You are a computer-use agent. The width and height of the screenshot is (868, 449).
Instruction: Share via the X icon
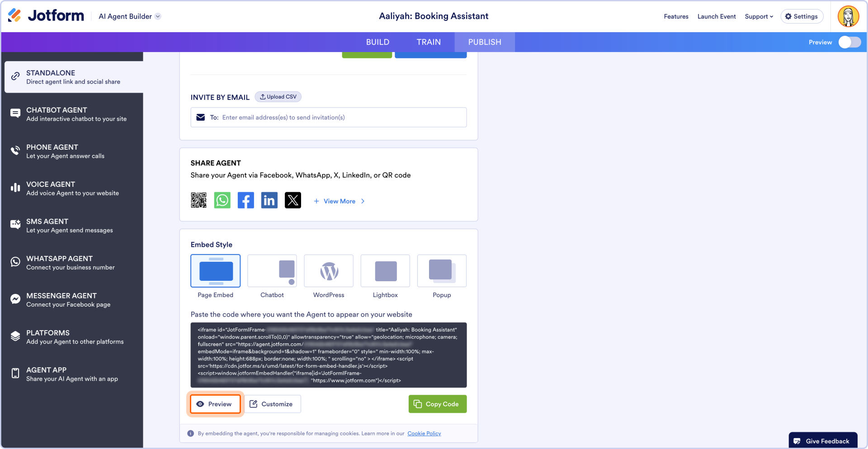coord(293,200)
